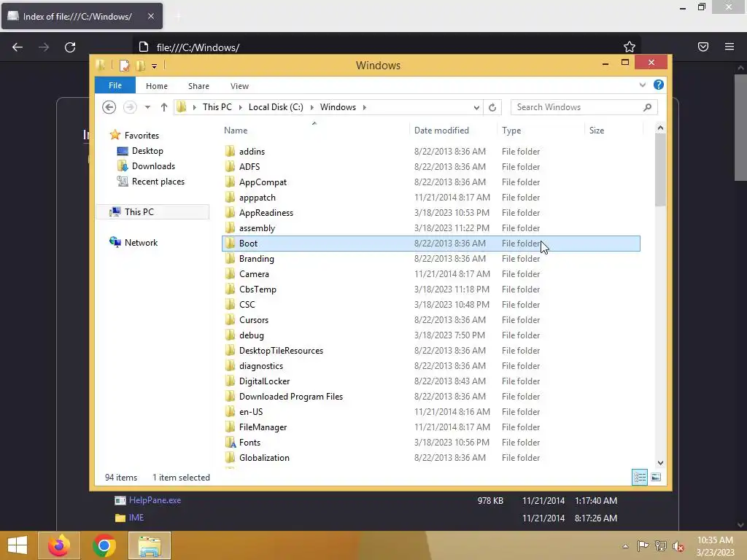Click scrollbar up arrow in Explorer
Viewport: 747px width, 560px height.
[x=660, y=128]
